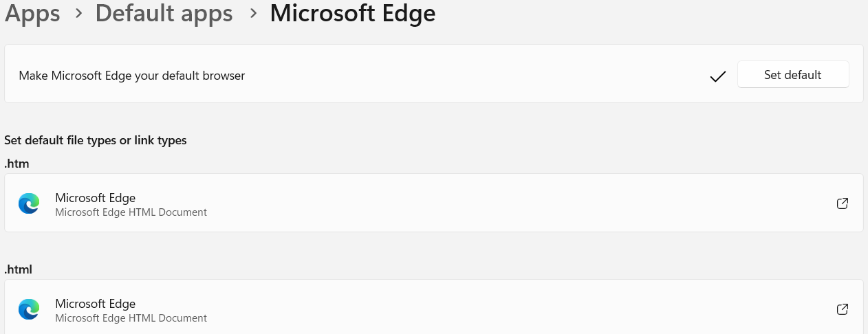
Task: Go back to the Apps breadcrumb
Action: (32, 13)
